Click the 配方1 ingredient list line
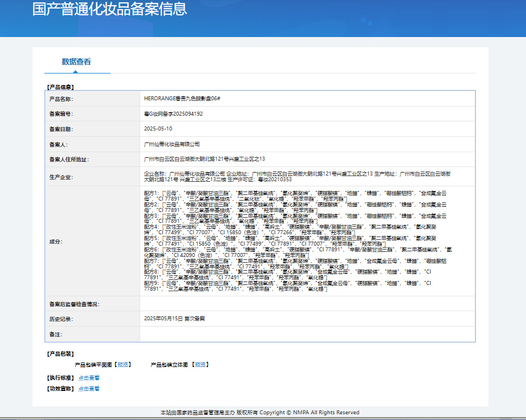Image resolution: width=526 pixels, height=420 pixels. [295, 196]
